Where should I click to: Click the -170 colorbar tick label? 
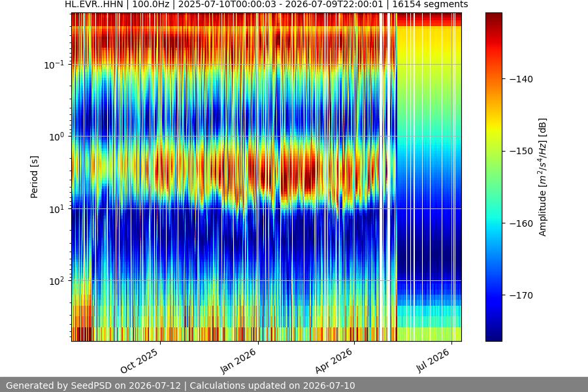click(521, 295)
